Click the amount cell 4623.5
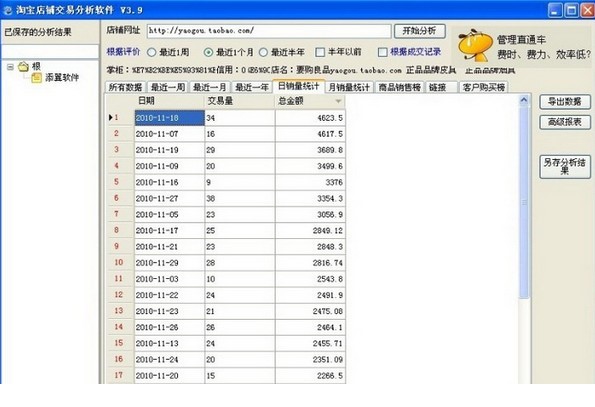Viewport: 595px width, 407px height. (310, 118)
